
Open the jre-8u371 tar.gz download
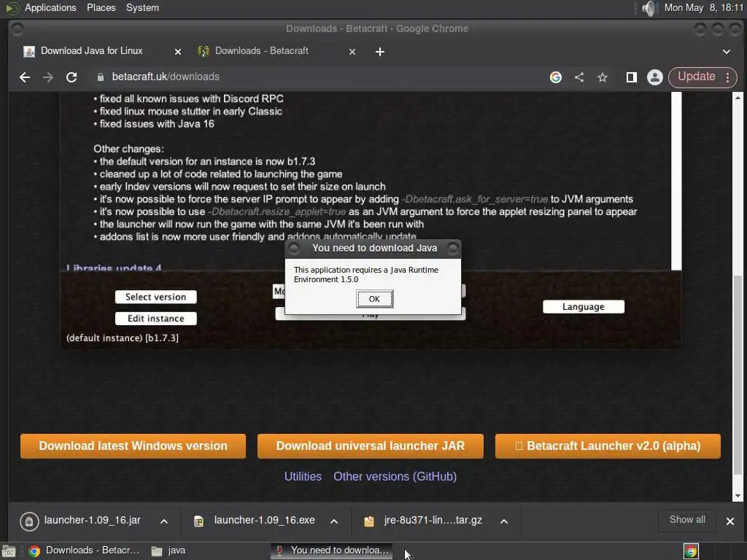(433, 521)
